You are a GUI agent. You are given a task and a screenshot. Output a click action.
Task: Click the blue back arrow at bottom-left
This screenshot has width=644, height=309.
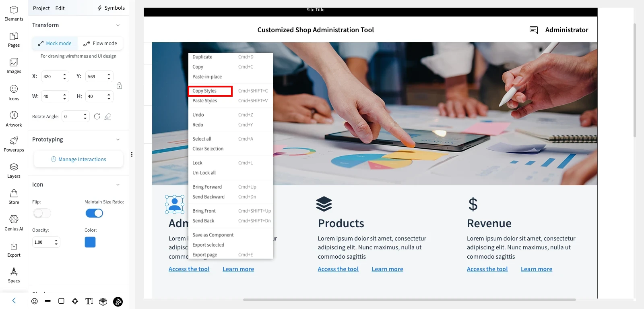(x=14, y=301)
